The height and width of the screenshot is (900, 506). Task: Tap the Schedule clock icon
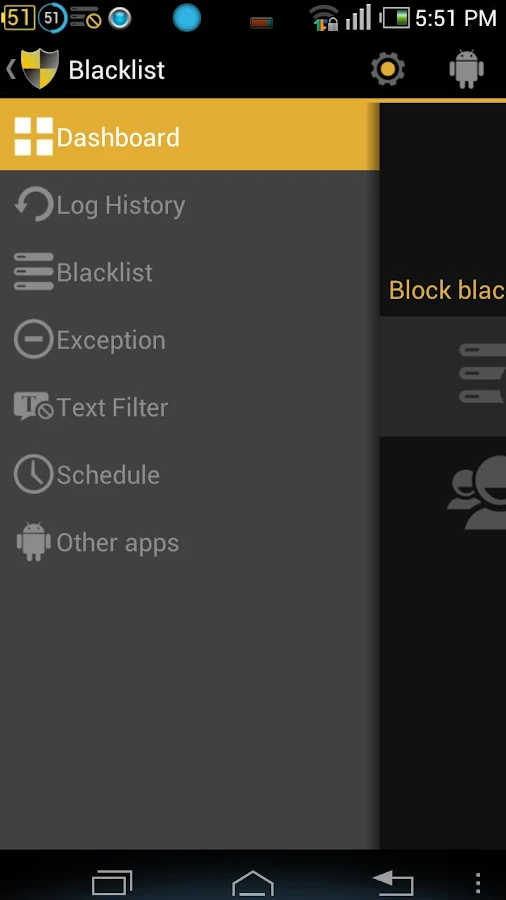33,474
